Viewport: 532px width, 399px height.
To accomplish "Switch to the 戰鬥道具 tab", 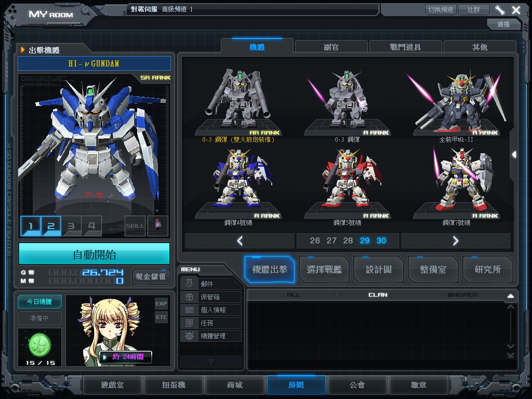I will coord(405,47).
